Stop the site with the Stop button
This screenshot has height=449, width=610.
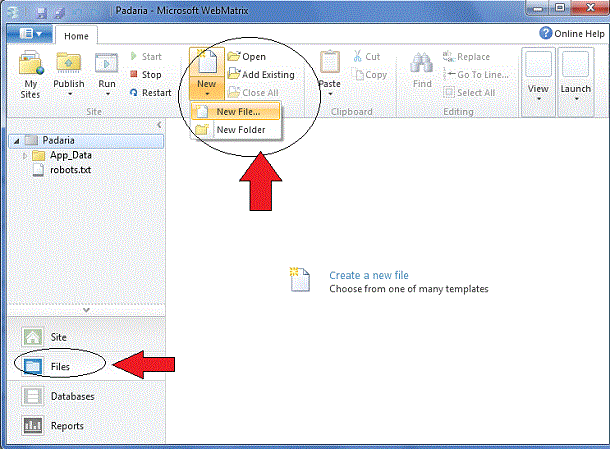pyautogui.click(x=146, y=74)
